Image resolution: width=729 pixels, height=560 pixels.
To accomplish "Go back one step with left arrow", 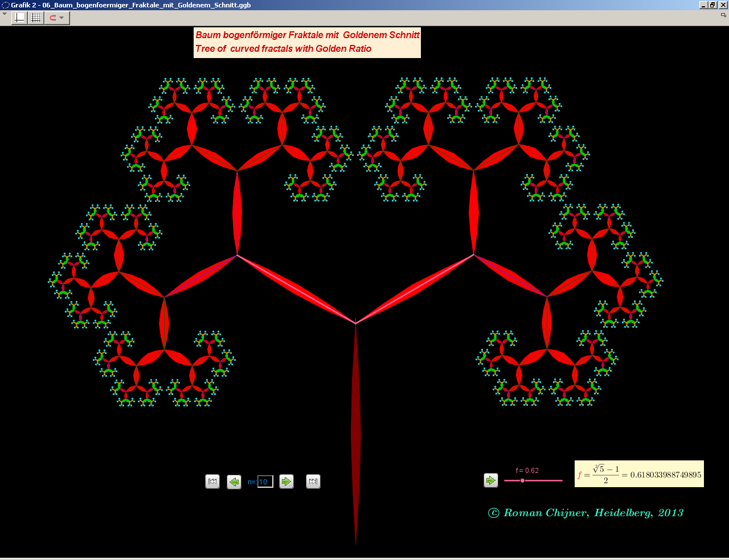I will [x=234, y=482].
